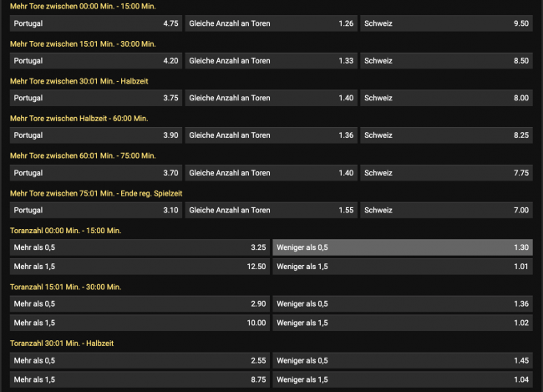Pick Schweiz at 8.00 before Halbzeit
The width and height of the screenshot is (543, 392).
point(447,98)
